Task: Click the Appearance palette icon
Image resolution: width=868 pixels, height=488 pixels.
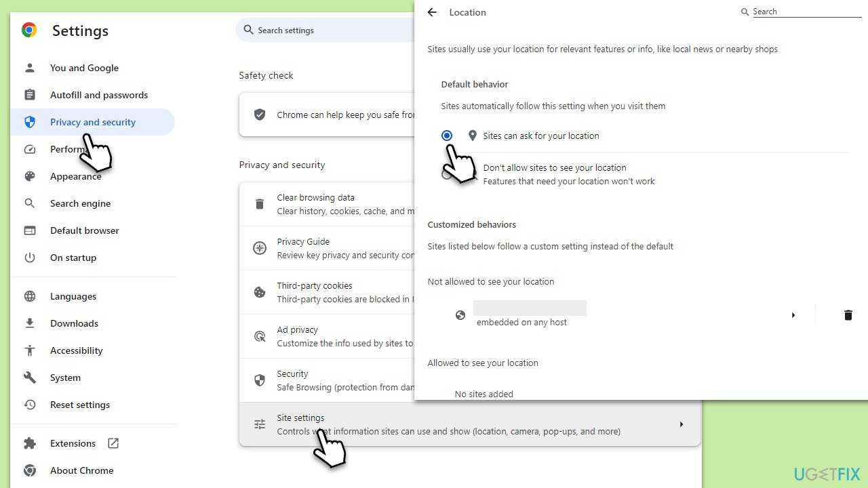Action: 29,176
